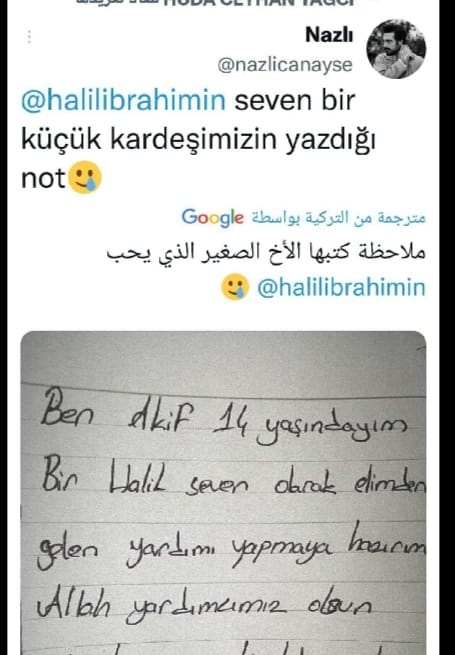
Task: Click the crying-smile emoji after 'not'
Action: 85,178
